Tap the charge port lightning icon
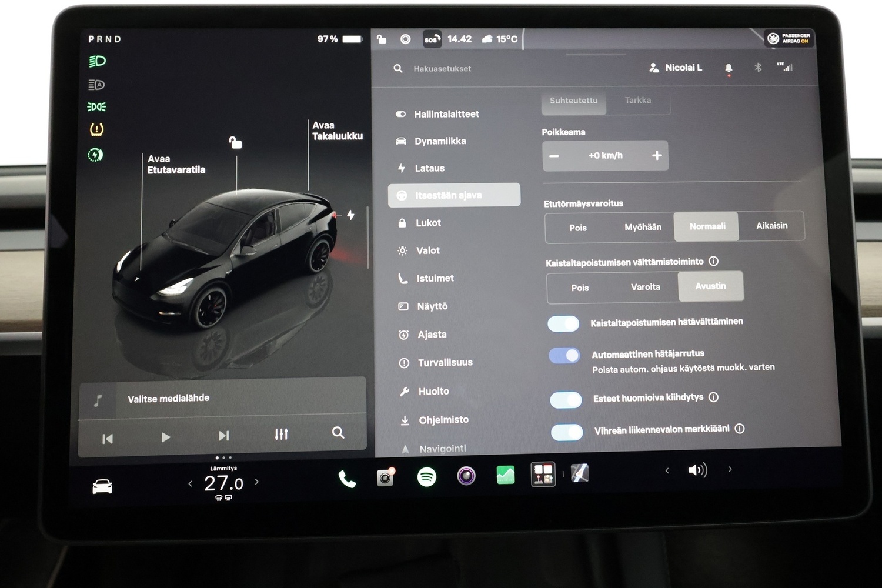Image resolution: width=882 pixels, height=588 pixels. click(x=350, y=215)
